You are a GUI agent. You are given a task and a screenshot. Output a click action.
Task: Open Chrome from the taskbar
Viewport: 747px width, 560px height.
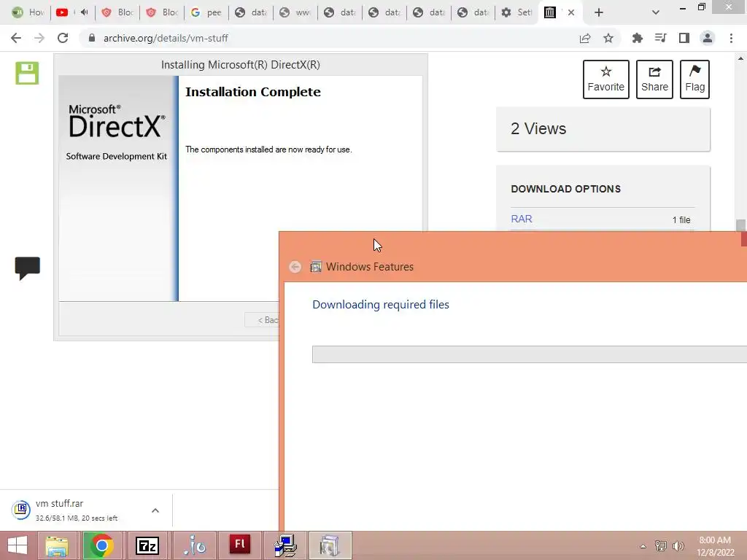pyautogui.click(x=101, y=545)
